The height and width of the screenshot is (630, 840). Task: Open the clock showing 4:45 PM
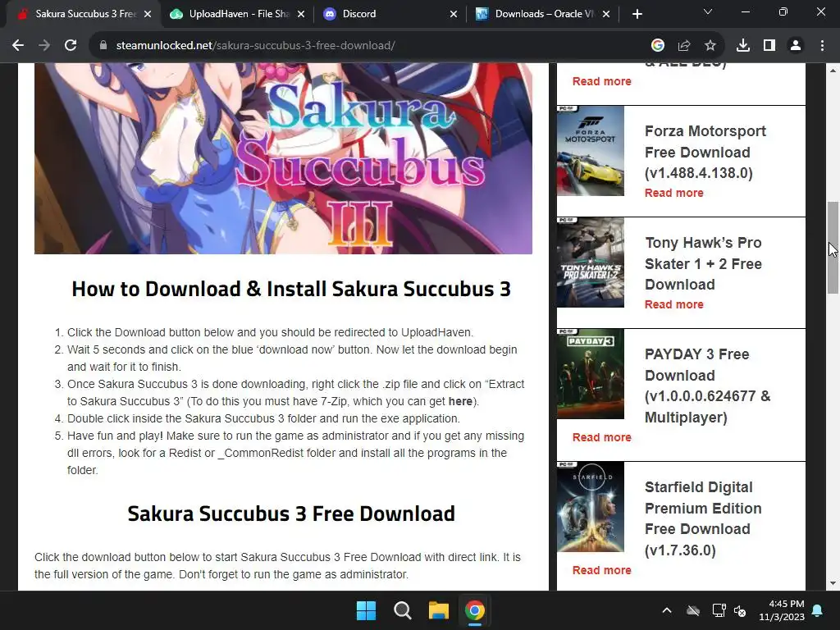782,610
